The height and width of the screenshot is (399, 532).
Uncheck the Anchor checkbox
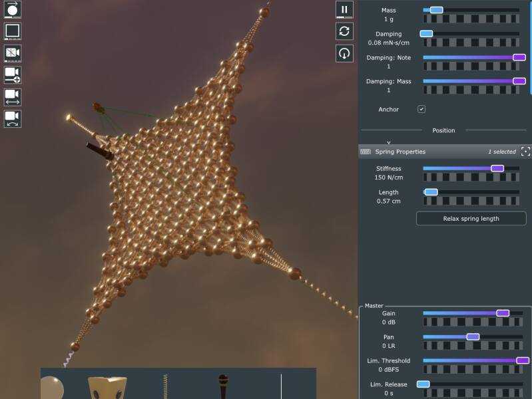pyautogui.click(x=421, y=109)
